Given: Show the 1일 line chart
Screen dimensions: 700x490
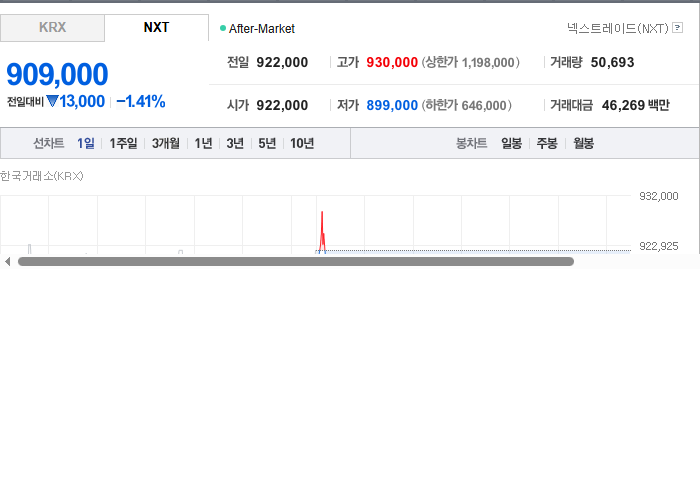Looking at the screenshot, I should 86,143.
